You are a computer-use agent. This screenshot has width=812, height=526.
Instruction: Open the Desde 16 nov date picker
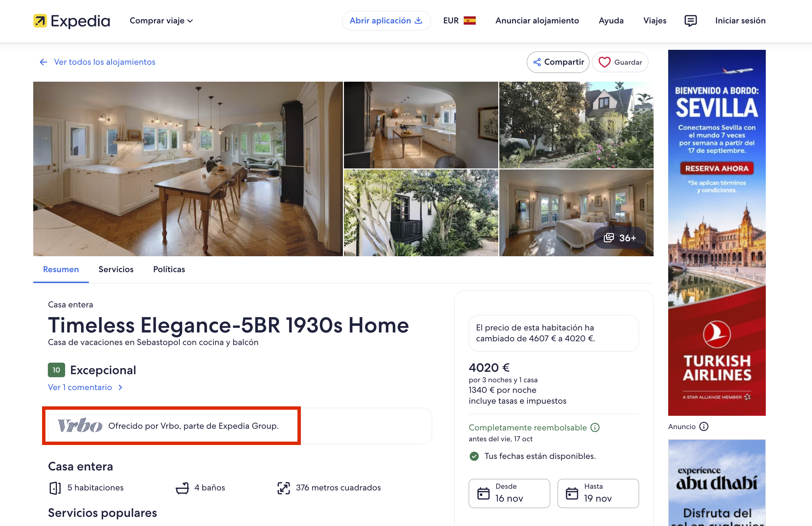[509, 493]
